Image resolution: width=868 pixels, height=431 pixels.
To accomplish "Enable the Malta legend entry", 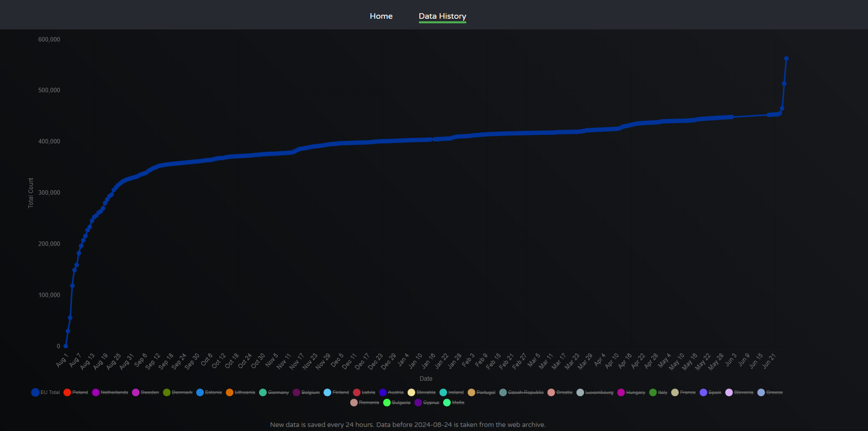I will point(454,403).
